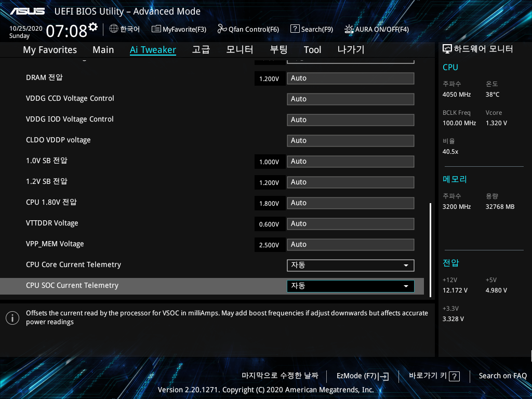Select CPU SOC Current Telemetry row label

[x=72, y=285]
